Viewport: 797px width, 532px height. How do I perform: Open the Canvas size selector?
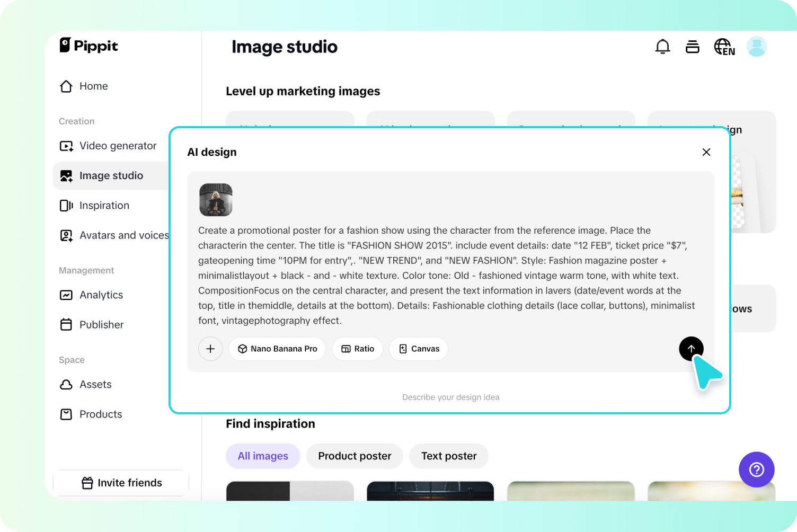[418, 349]
